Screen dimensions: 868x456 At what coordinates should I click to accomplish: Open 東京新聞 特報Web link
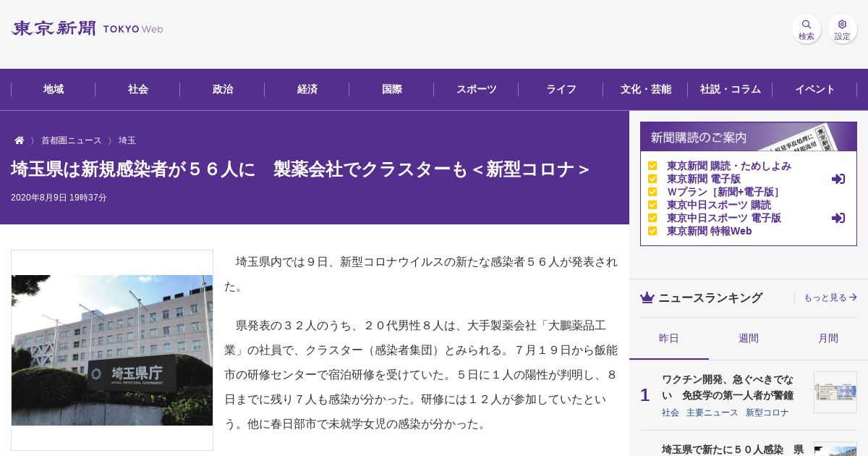click(710, 231)
